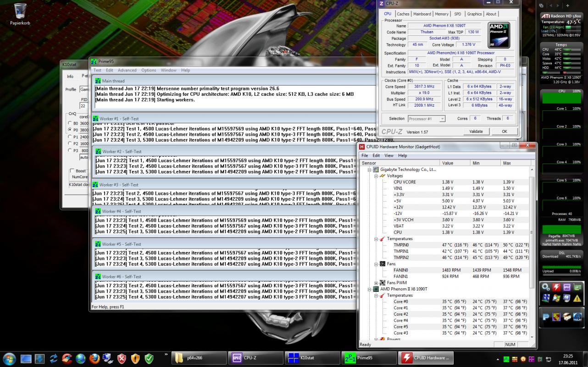
Task: Open the Window menu in Prime95
Action: [169, 70]
